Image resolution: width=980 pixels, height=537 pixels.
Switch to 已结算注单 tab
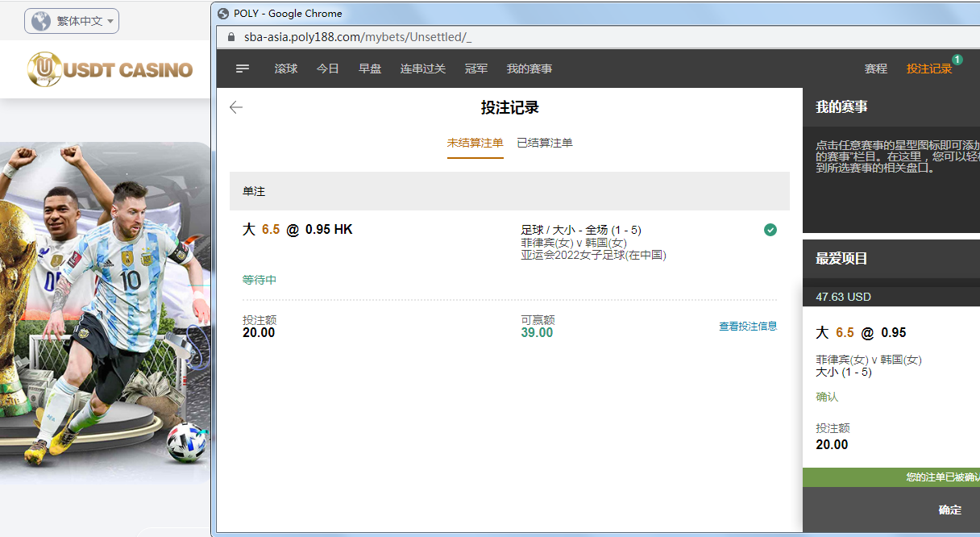pos(545,143)
